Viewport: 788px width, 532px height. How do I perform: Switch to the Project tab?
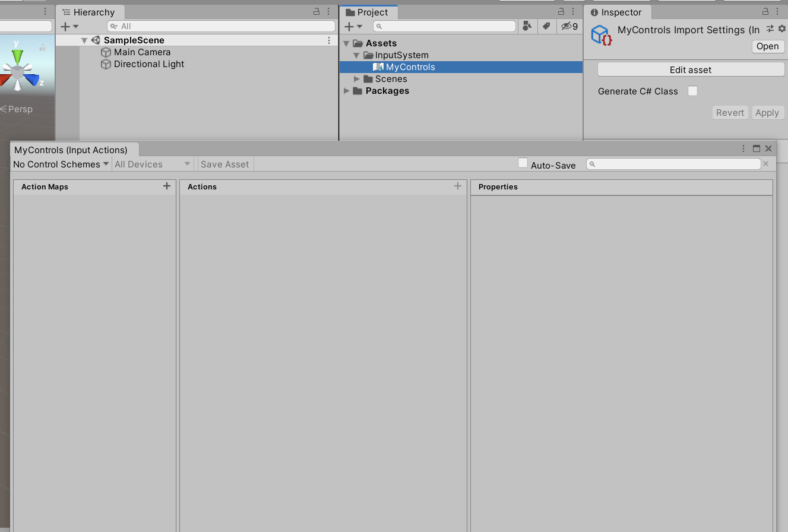[x=368, y=12]
